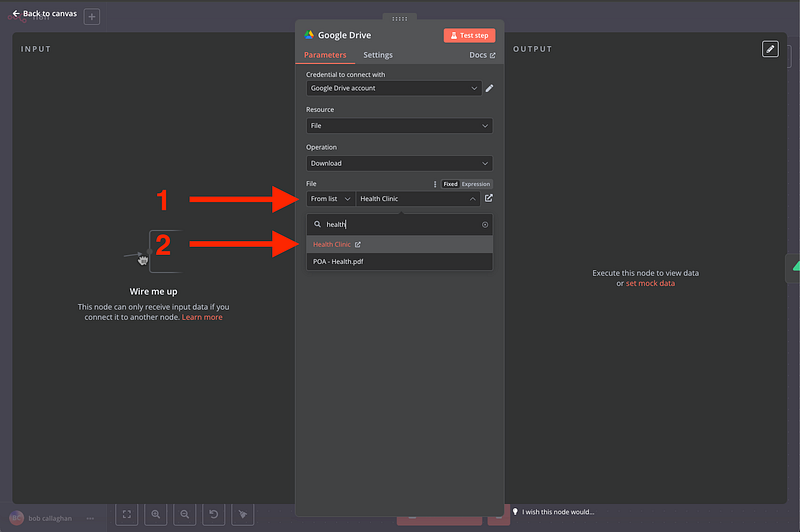Click the three-dot options icon beside File
This screenshot has height=532, width=800.
click(x=434, y=184)
